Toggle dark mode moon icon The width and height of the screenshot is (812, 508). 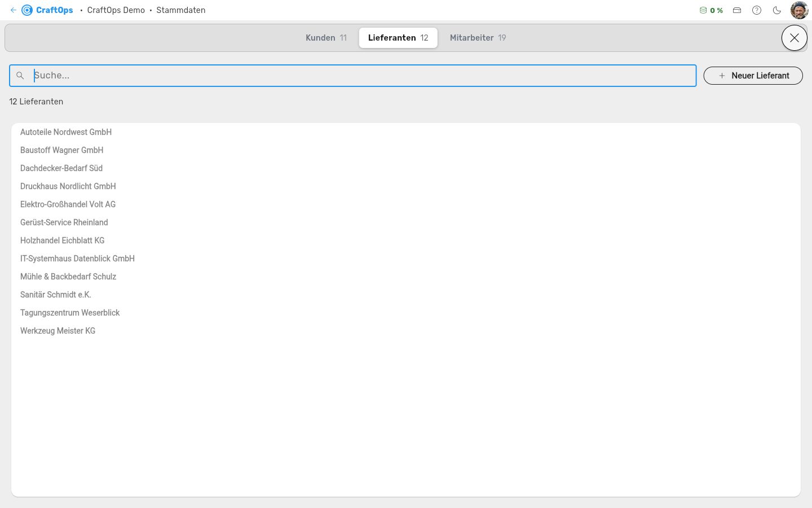pos(777,10)
